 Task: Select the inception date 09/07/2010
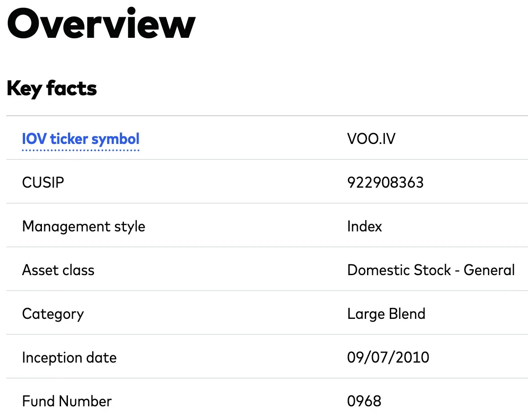coord(388,358)
